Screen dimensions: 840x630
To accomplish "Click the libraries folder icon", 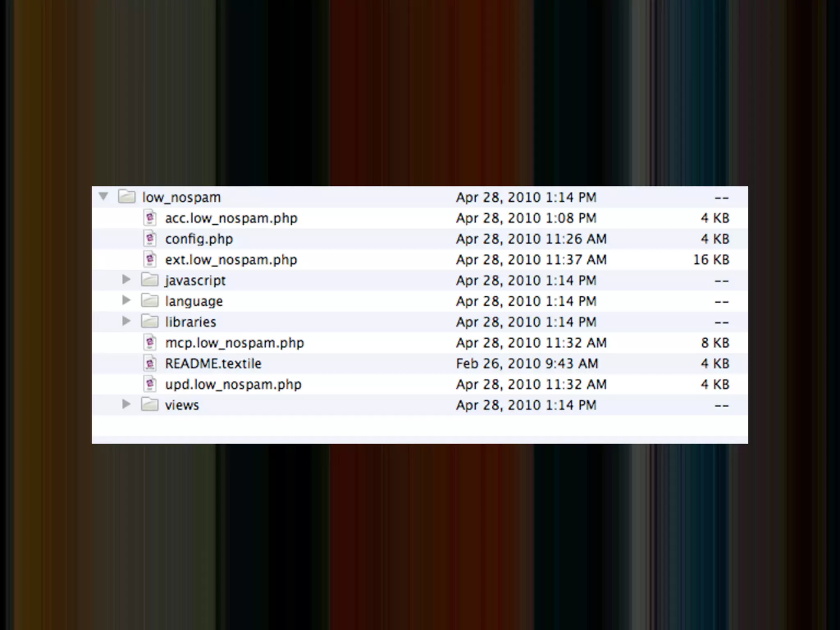I will coord(150,322).
